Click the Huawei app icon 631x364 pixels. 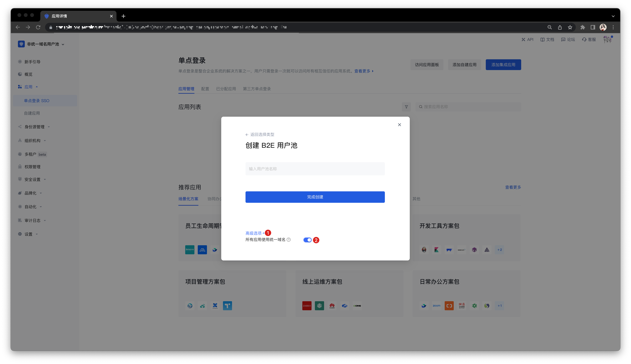pos(332,305)
